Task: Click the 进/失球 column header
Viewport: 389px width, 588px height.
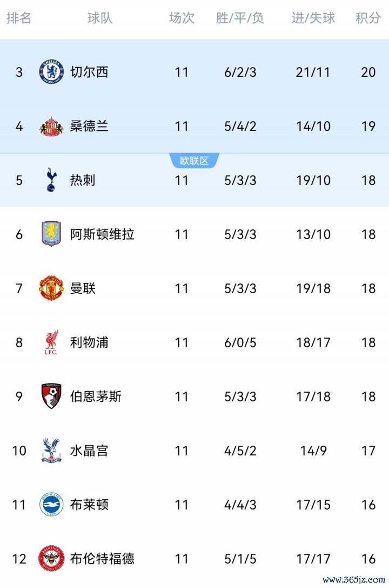Action: 313,18
